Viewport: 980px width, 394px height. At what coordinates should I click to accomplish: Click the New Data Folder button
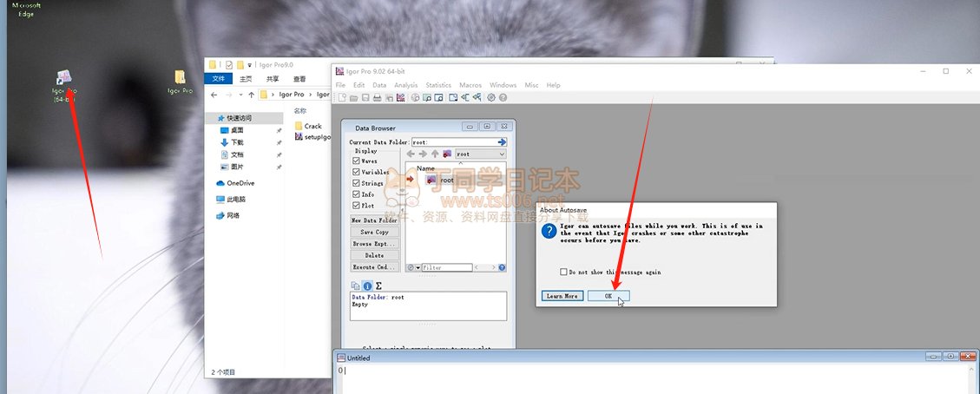point(374,220)
